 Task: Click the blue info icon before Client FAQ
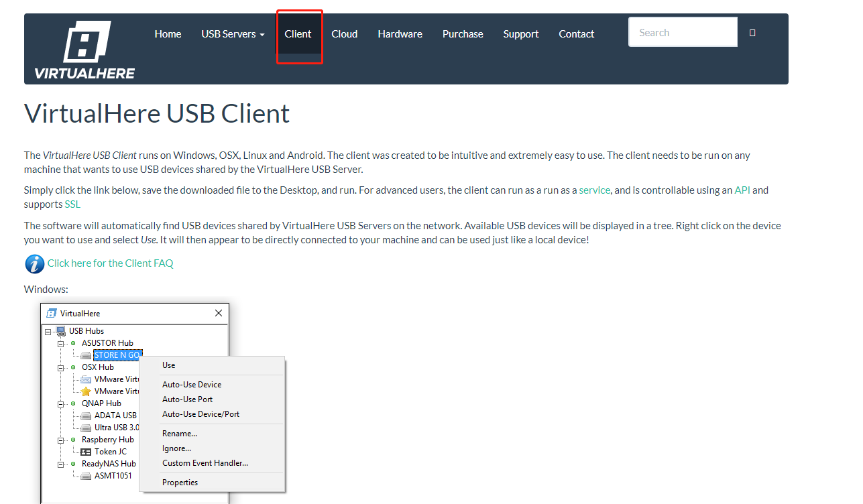click(35, 264)
